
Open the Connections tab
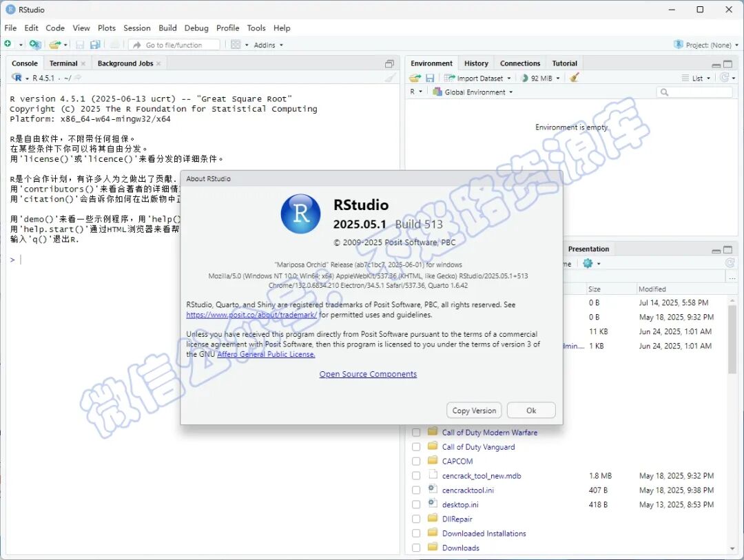point(520,63)
